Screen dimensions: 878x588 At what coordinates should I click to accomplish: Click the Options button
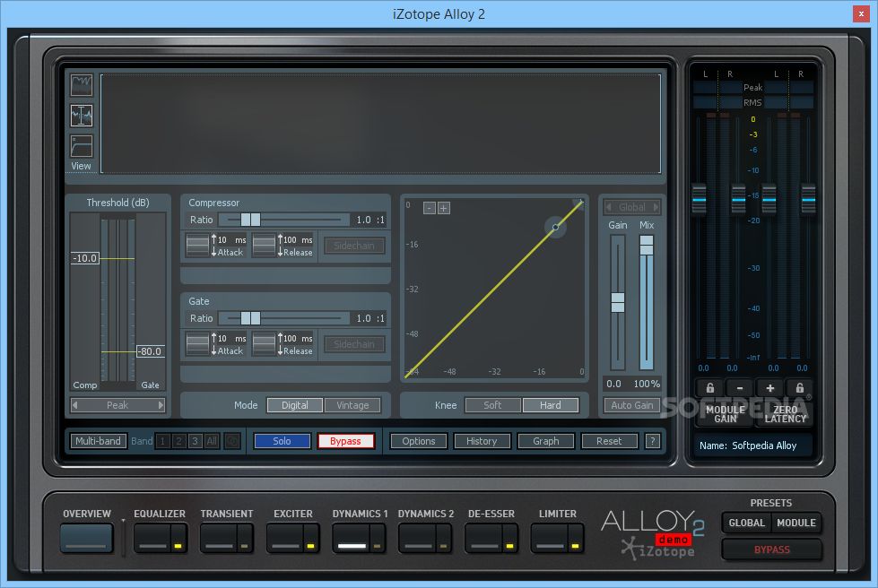pos(418,441)
